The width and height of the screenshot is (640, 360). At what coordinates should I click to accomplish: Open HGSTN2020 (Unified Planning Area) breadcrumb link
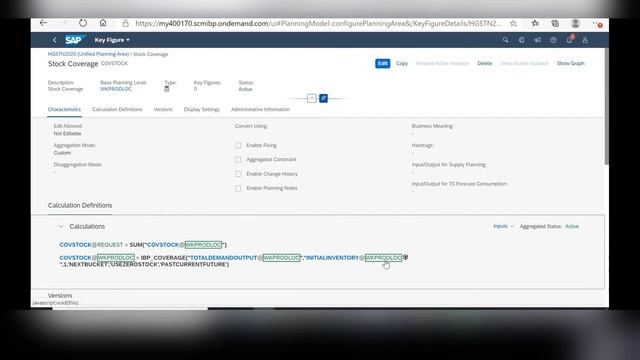pos(88,54)
